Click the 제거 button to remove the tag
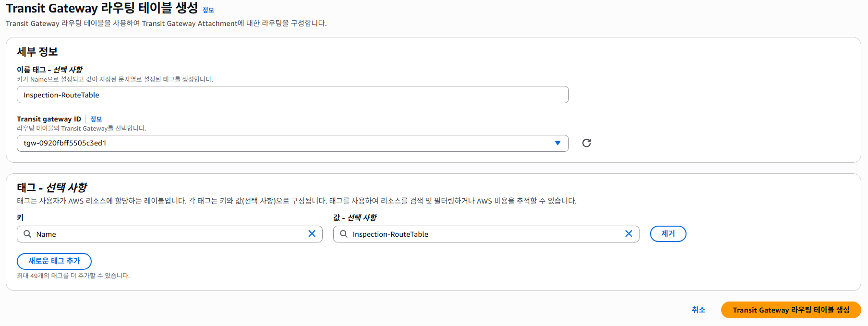Viewport: 868px width, 326px height. tap(668, 234)
